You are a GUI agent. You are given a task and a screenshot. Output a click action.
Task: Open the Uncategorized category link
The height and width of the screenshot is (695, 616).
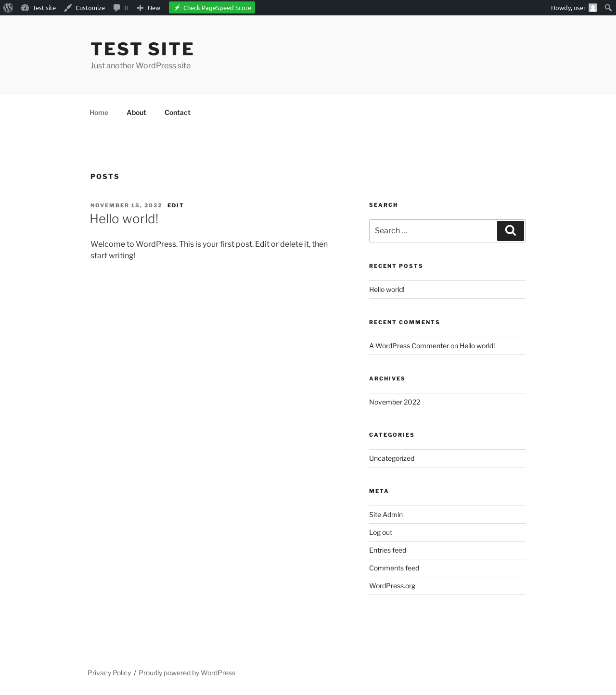tap(392, 458)
